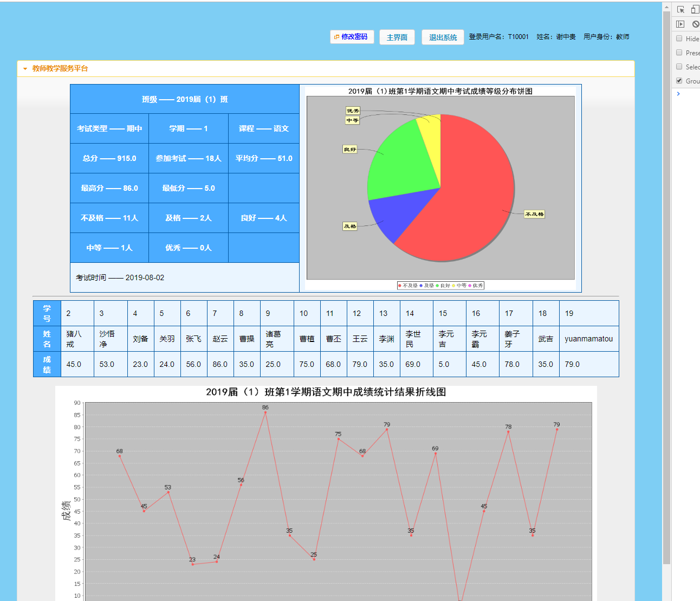This screenshot has width=700, height=601.
Task: Click the 课程 —— 语文 cell
Action: 264,128
